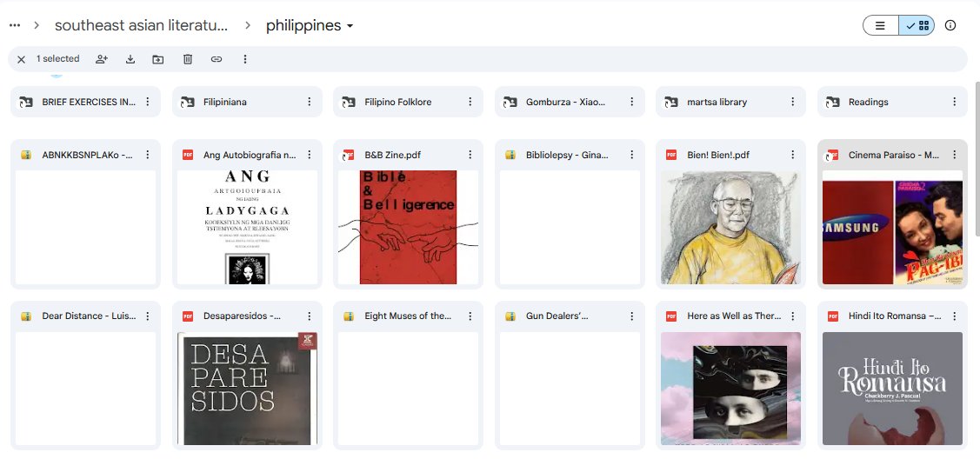Open more options for Ang Autobiografia file
Screen dimensions: 980x459
309,155
